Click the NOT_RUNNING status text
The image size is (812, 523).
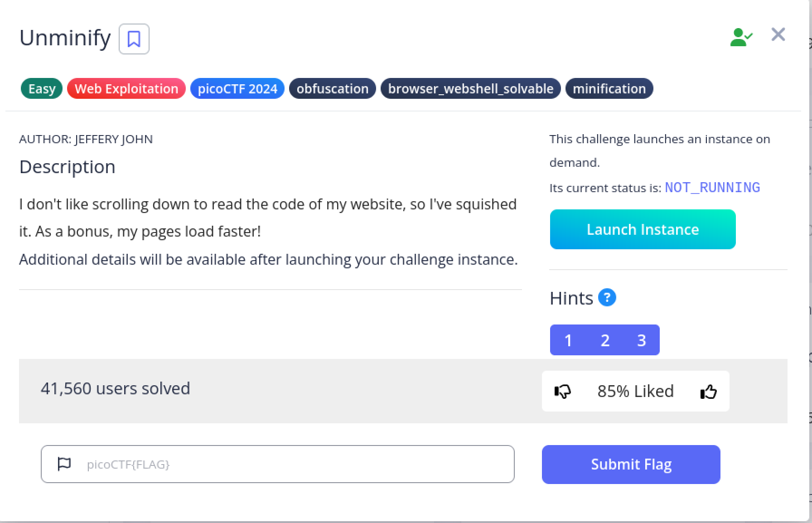tap(712, 188)
